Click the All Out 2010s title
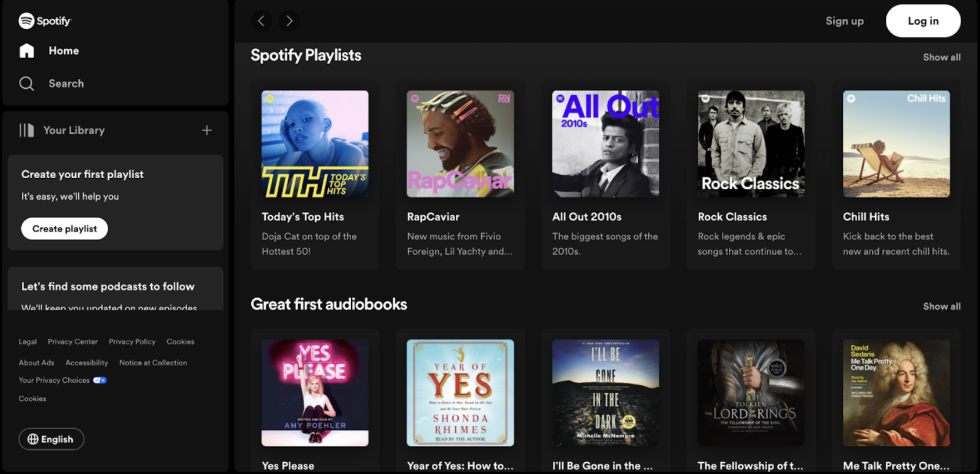 [x=587, y=216]
